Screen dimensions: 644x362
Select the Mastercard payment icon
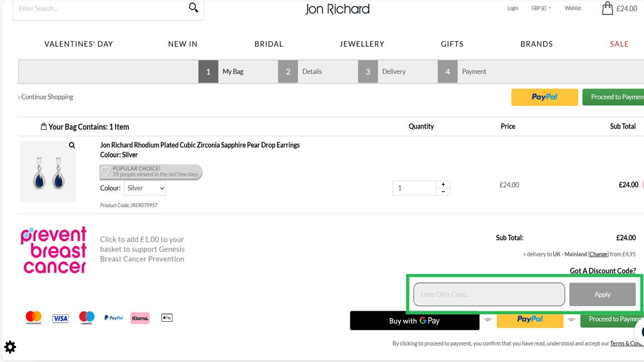click(33, 317)
